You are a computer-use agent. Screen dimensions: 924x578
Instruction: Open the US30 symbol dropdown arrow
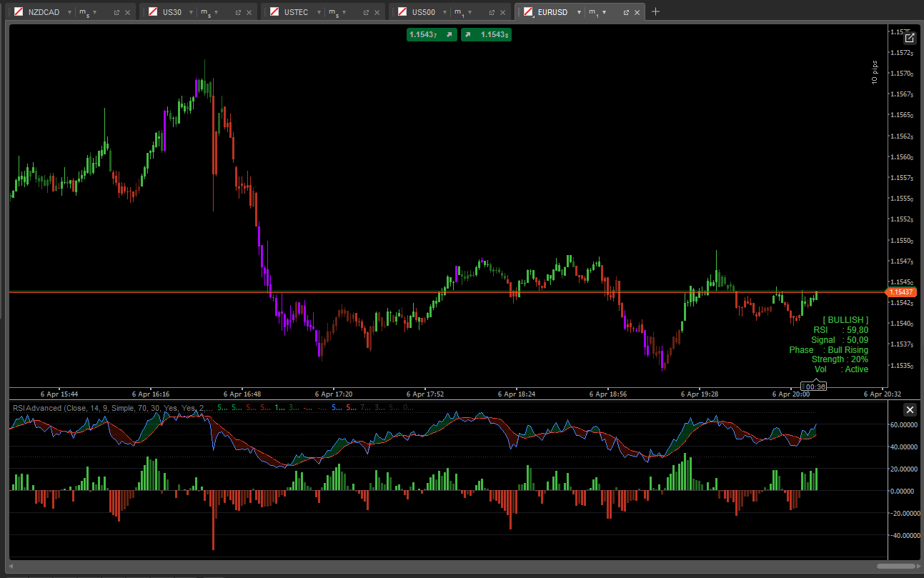click(191, 12)
